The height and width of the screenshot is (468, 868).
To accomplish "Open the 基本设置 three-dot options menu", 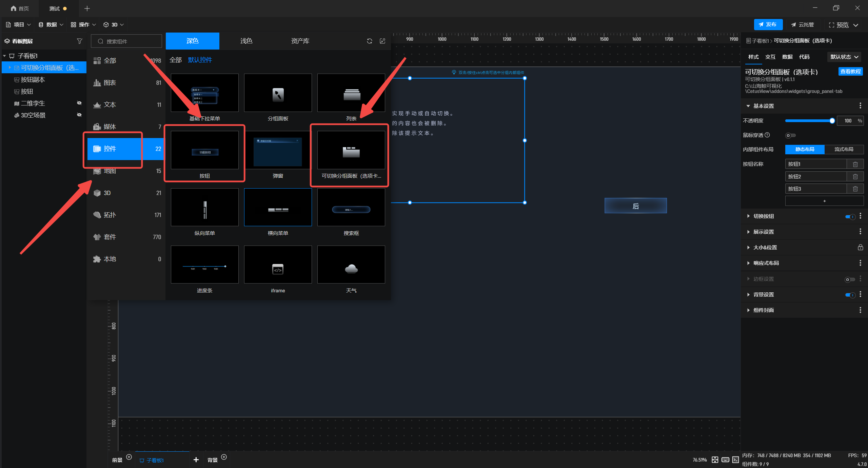I will point(860,106).
